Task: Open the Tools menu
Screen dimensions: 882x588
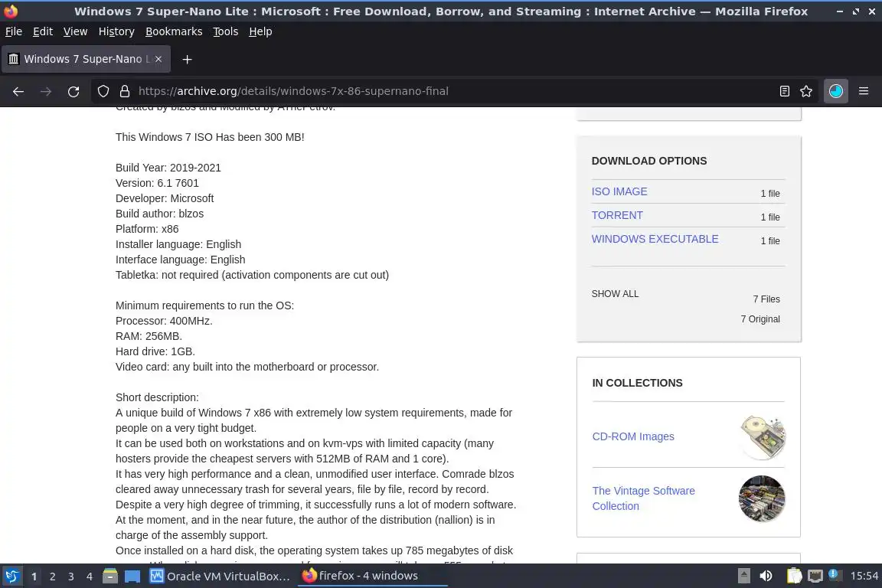Action: point(226,31)
